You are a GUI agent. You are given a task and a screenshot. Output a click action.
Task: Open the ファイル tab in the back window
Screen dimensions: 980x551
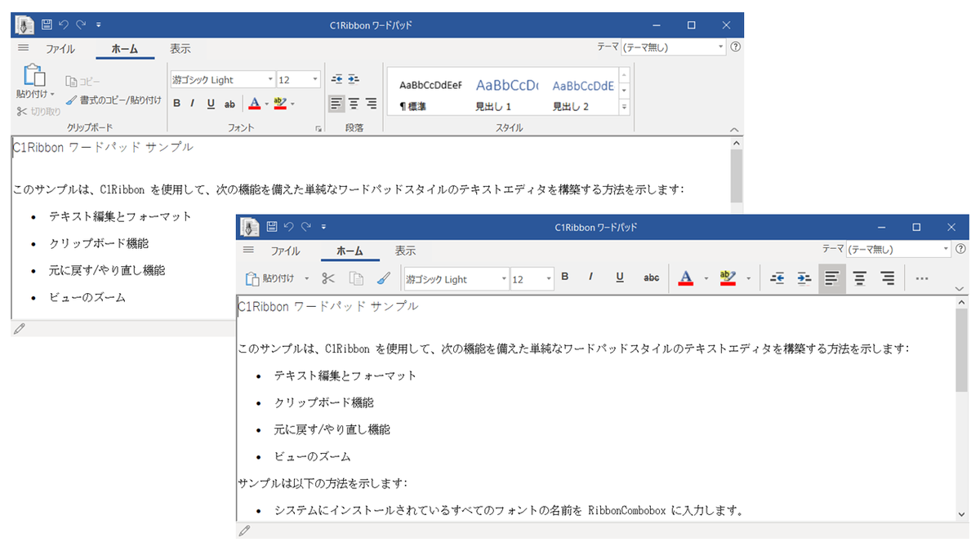point(60,48)
